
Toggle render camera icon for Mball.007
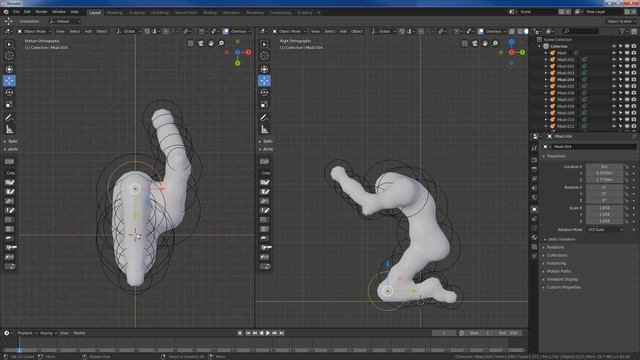pos(634,100)
